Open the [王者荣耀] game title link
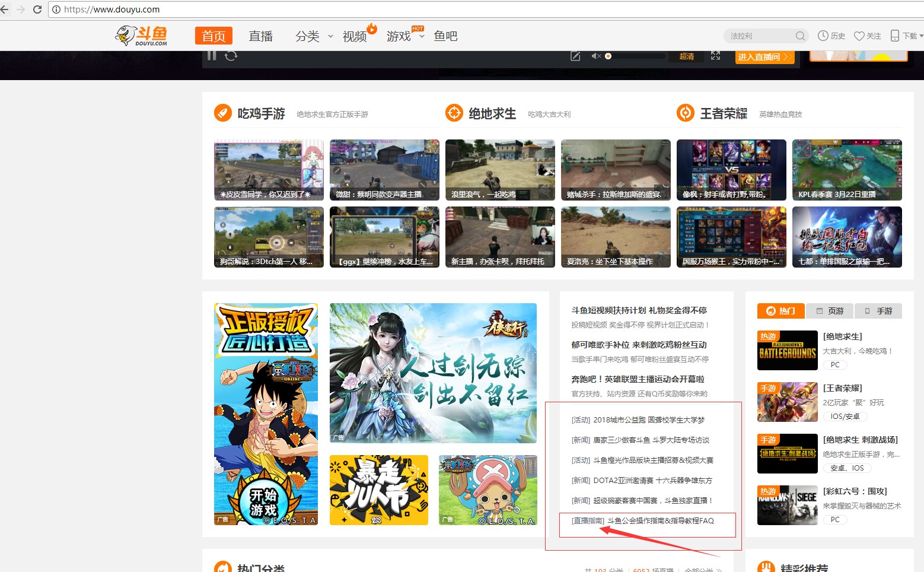Viewport: 924px width, 572px height. coord(842,388)
